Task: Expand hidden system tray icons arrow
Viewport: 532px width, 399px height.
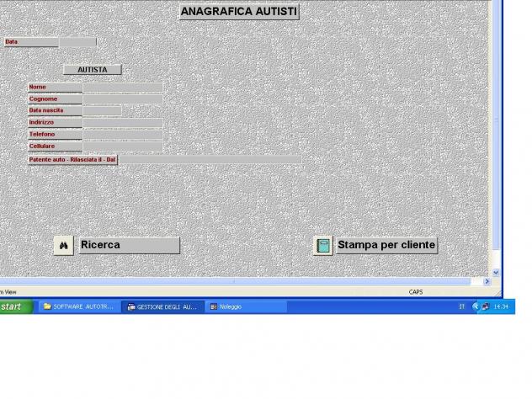Action: [x=476, y=306]
